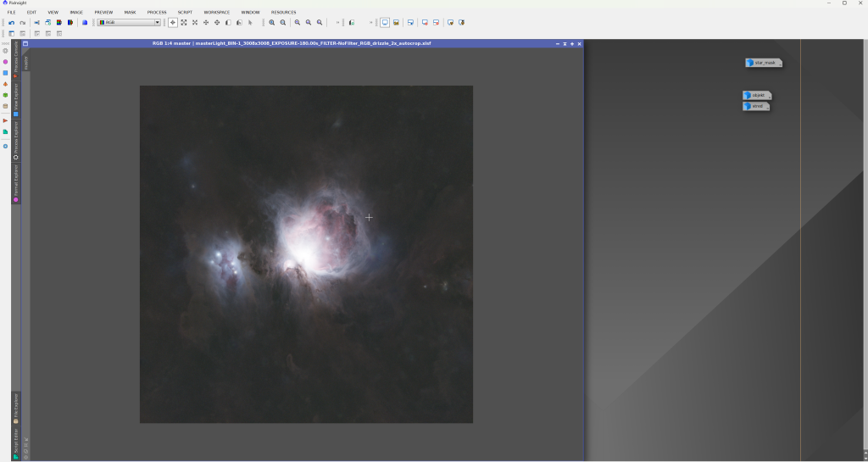Open the SCRIPT menu
This screenshot has height=462, width=868.
coord(185,13)
